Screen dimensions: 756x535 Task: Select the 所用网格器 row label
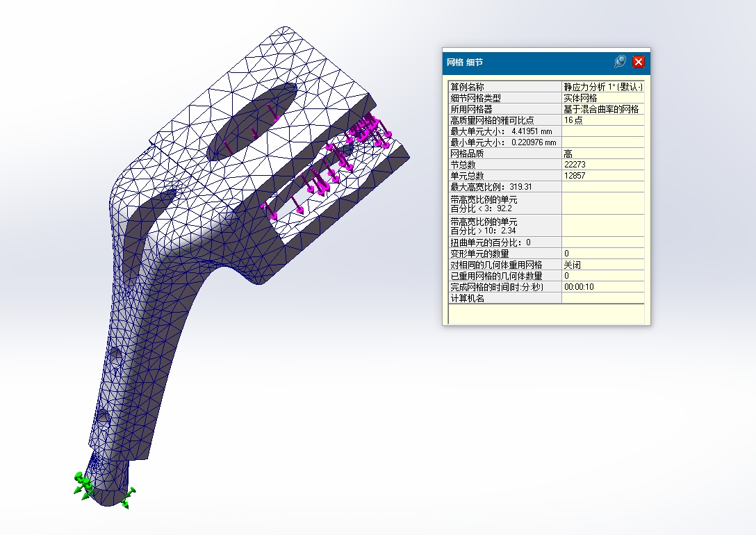point(504,109)
